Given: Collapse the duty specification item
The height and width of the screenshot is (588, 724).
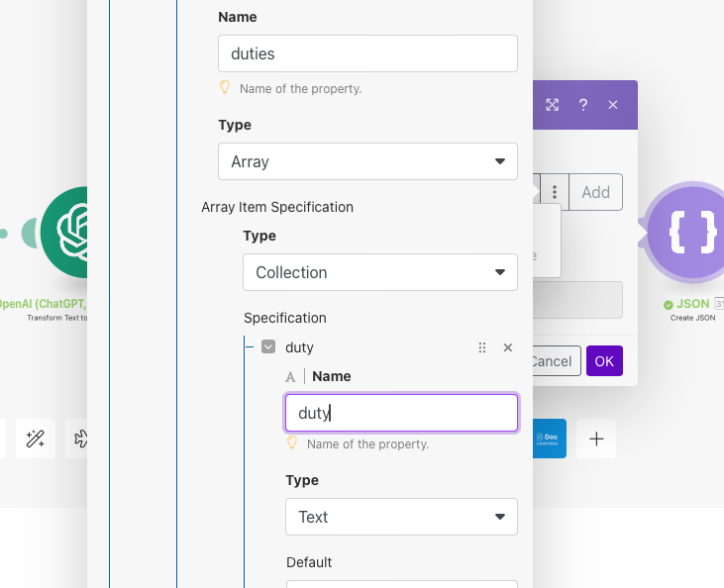Looking at the screenshot, I should tap(268, 347).
